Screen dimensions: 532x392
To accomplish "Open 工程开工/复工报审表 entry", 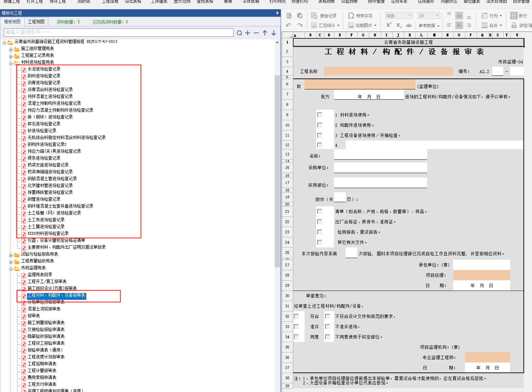I will coord(47,282).
